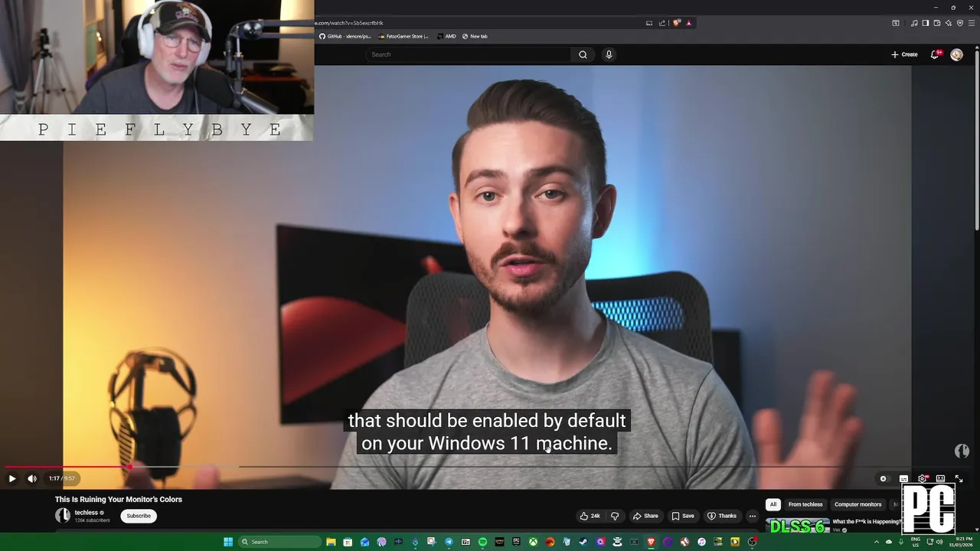
Task: Open volume control in system tray
Action: pyautogui.click(x=939, y=542)
